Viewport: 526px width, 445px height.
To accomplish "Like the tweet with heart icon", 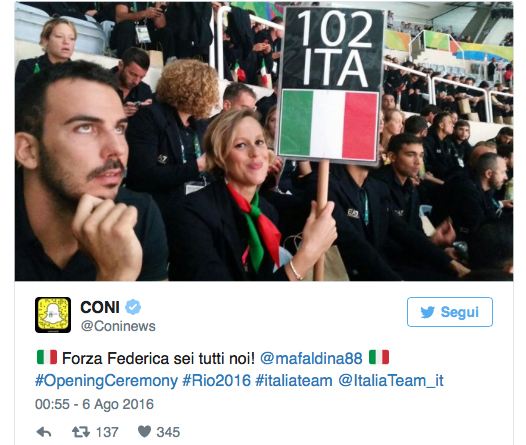I will [145, 432].
